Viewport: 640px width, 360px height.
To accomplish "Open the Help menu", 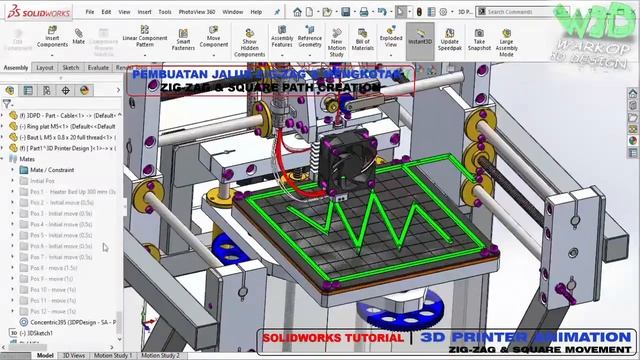I will click(x=256, y=12).
